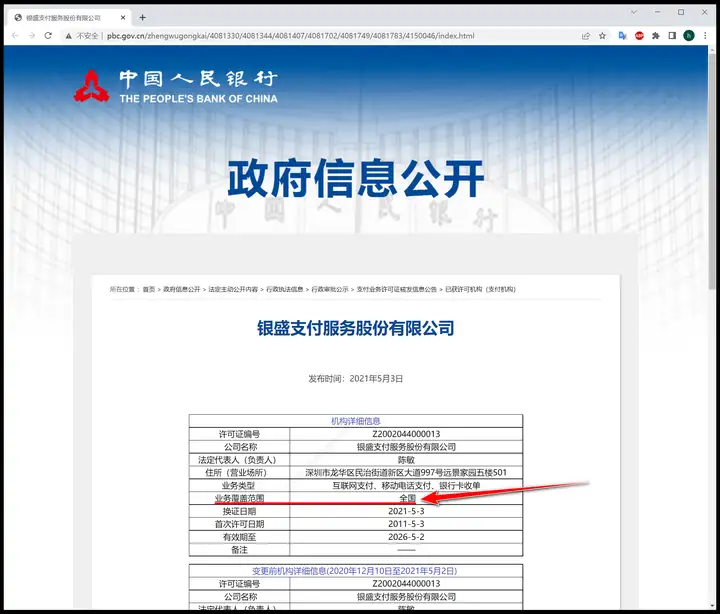Click the address bar URL

tap(291, 36)
